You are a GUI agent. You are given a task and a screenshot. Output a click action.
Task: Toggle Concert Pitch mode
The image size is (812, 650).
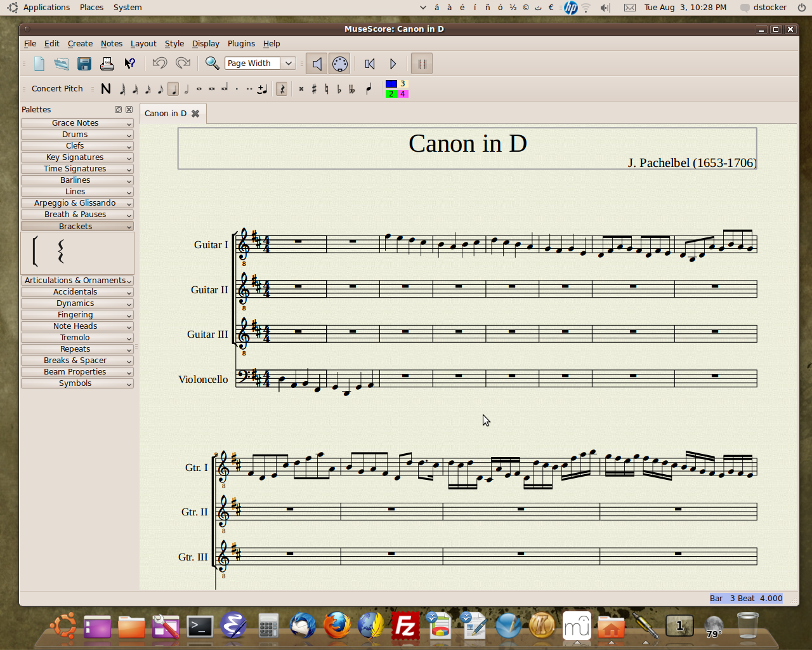57,89
